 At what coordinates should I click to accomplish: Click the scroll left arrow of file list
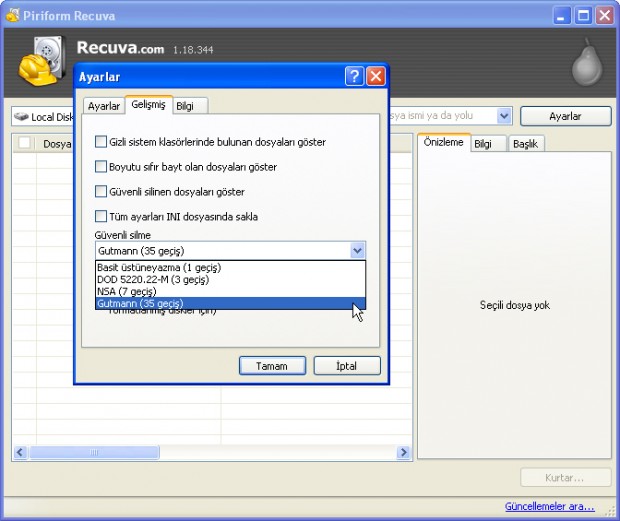20,452
